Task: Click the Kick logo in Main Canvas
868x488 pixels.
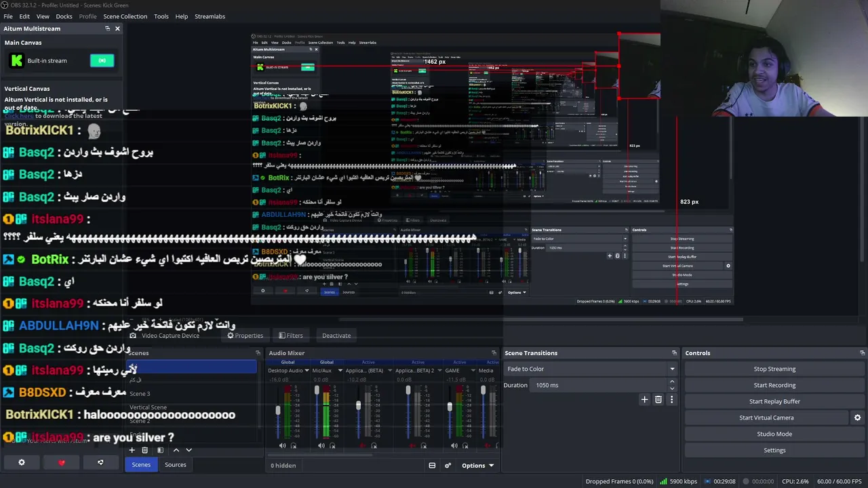Action: 16,61
